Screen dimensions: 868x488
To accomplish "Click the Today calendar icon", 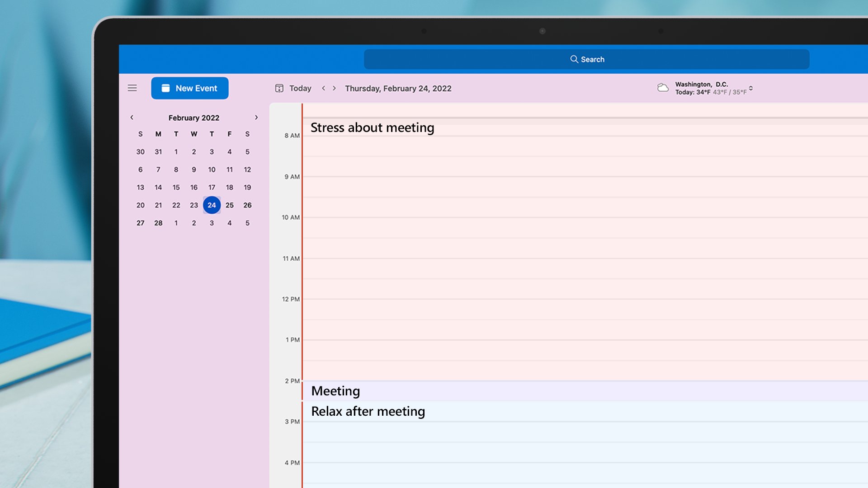I will (x=279, y=89).
